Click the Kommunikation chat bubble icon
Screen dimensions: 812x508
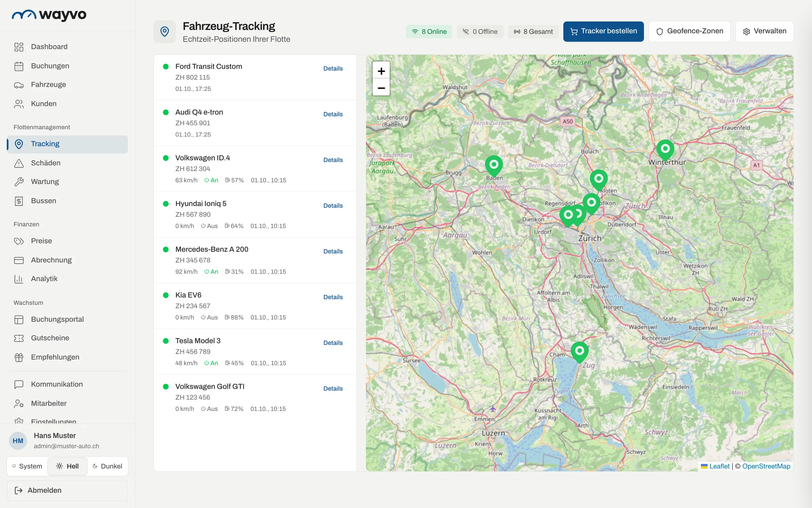[19, 384]
